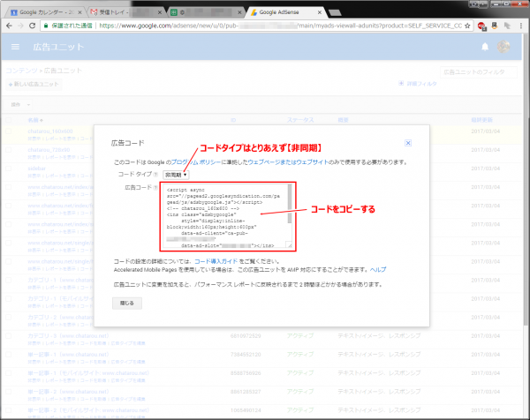Open the 操作 dropdown
The height and width of the screenshot is (420, 530).
click(x=20, y=105)
